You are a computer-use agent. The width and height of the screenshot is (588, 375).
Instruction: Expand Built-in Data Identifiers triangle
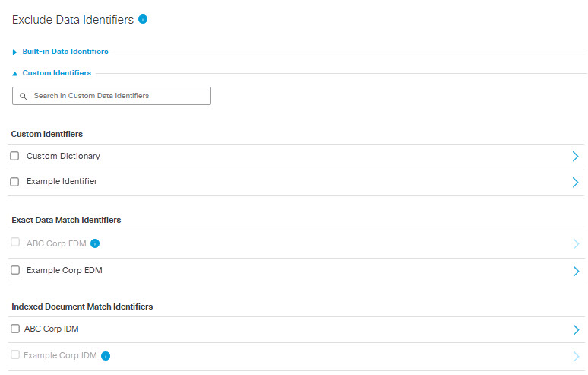tap(14, 52)
